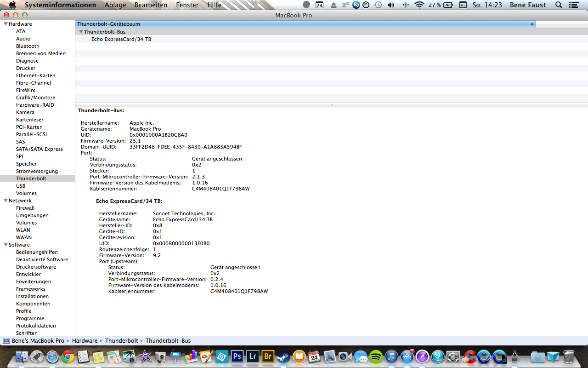Screen dimensions: 588x368
Task: Open the Bearbeiten menu
Action: [151, 5]
